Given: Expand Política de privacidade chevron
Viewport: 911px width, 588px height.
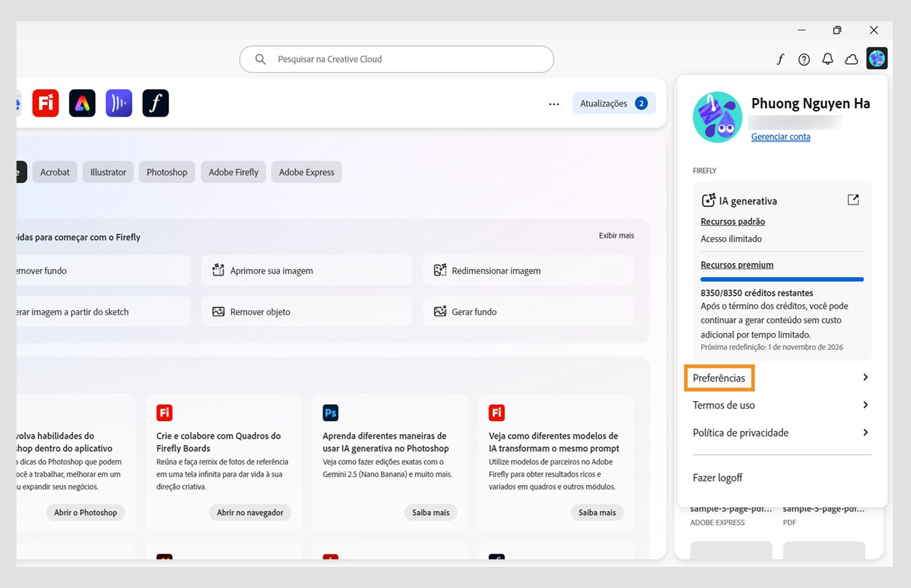Looking at the screenshot, I should [865, 433].
